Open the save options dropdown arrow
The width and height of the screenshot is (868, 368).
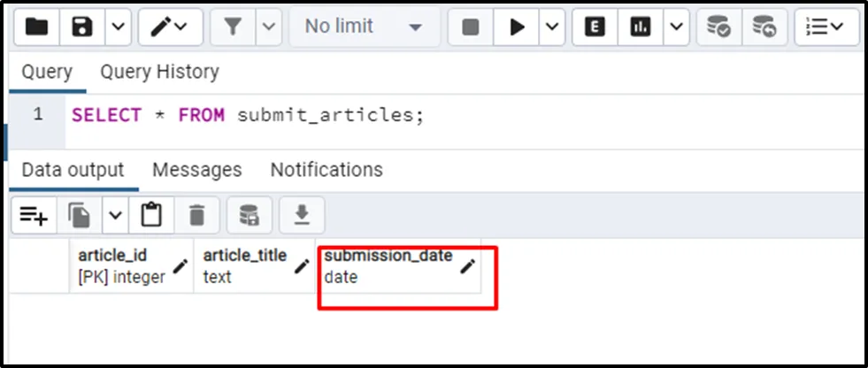click(118, 27)
